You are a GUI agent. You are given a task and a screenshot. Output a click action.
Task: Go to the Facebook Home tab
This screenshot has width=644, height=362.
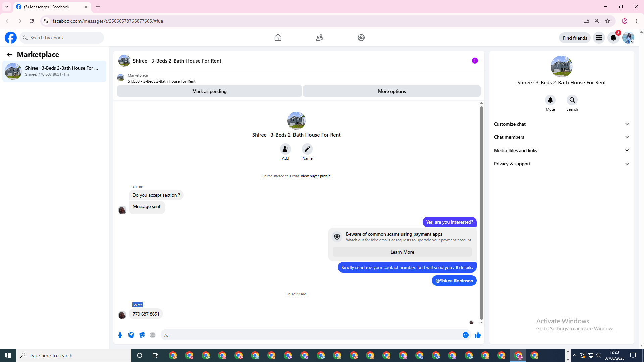coord(278,38)
